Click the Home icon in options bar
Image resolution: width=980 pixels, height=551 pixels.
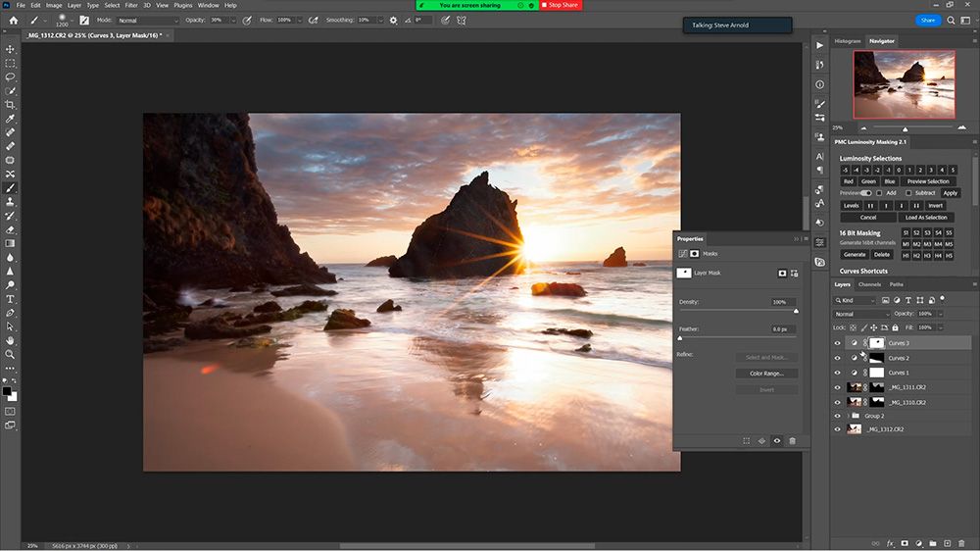pos(14,20)
